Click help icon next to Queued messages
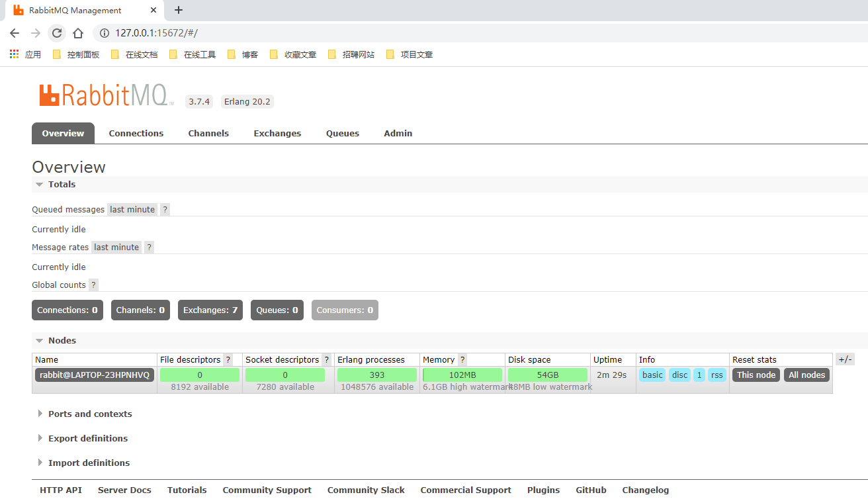Screen dimensions: 868x501 [165, 209]
